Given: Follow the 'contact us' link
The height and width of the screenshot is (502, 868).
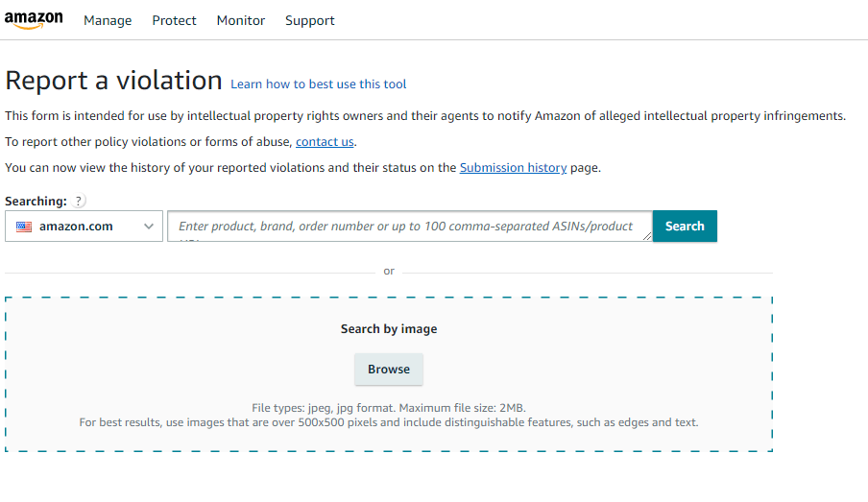Looking at the screenshot, I should click(325, 142).
